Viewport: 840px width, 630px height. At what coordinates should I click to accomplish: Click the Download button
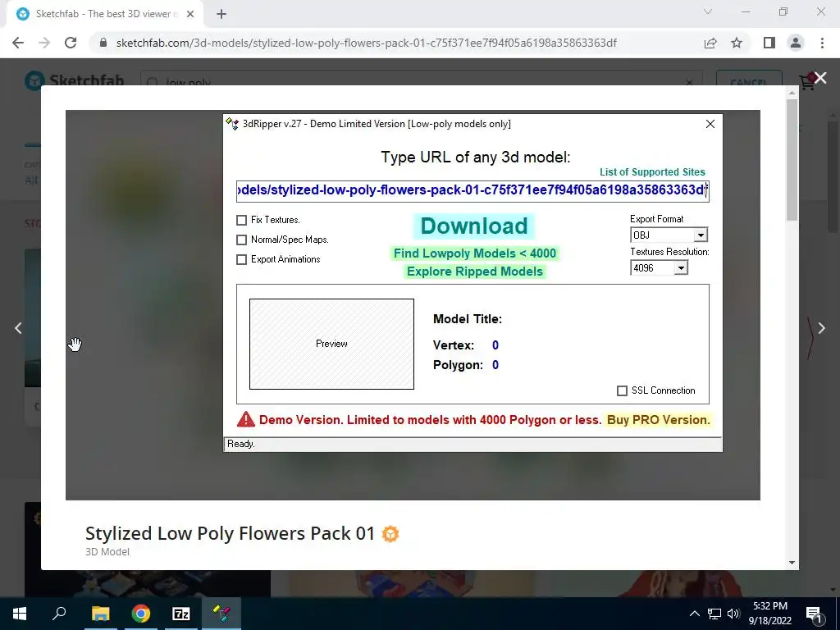tap(474, 226)
